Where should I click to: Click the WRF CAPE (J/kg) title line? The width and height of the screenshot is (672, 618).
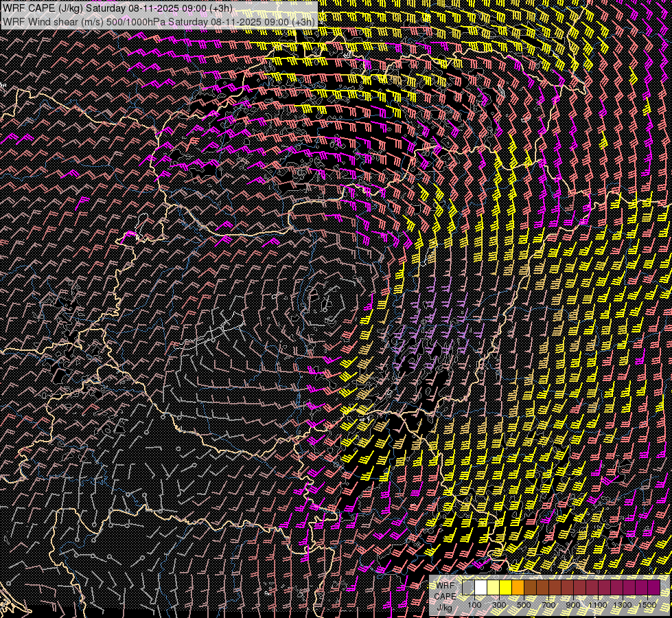click(x=118, y=8)
